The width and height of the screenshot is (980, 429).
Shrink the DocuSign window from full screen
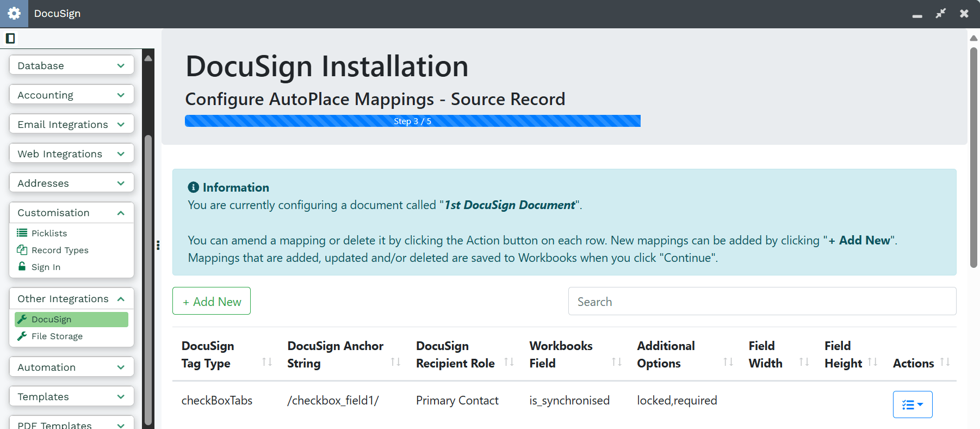point(940,14)
